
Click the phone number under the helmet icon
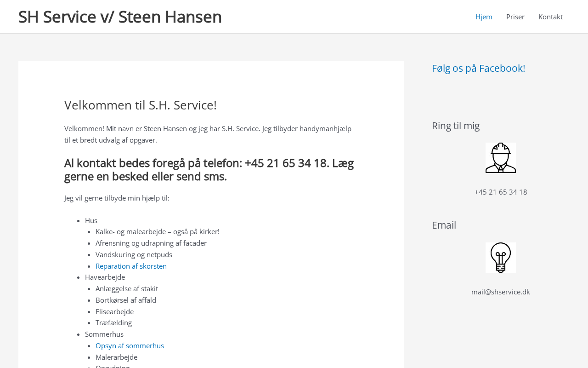tap(500, 192)
